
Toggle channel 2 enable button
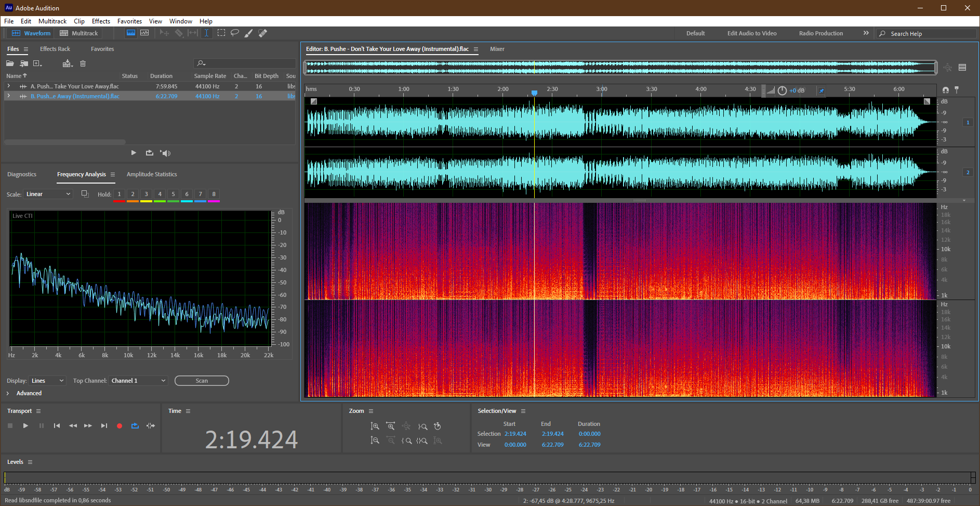[x=968, y=172]
